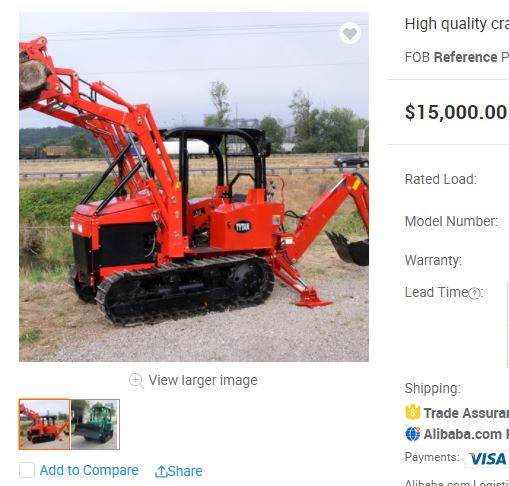Viewport: 509px width, 486px height.
Task: Click the Alibaba.com shipping service link
Action: click(466, 434)
